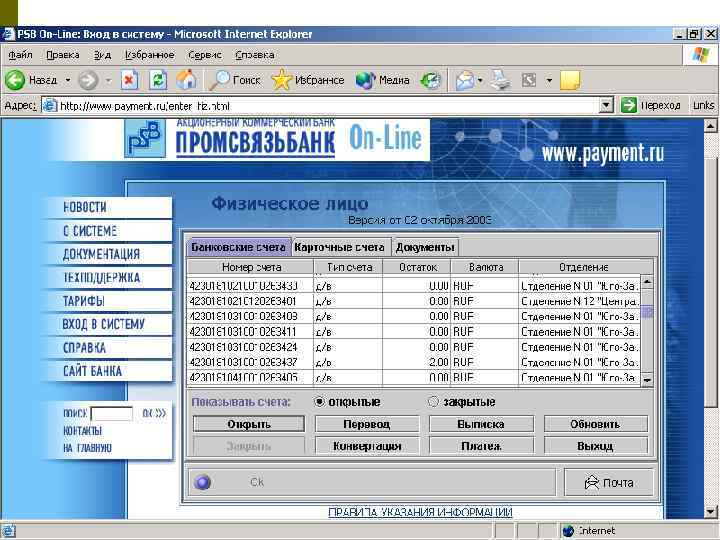
Task: Click the page scrollbar down arrow
Action: pos(710,511)
